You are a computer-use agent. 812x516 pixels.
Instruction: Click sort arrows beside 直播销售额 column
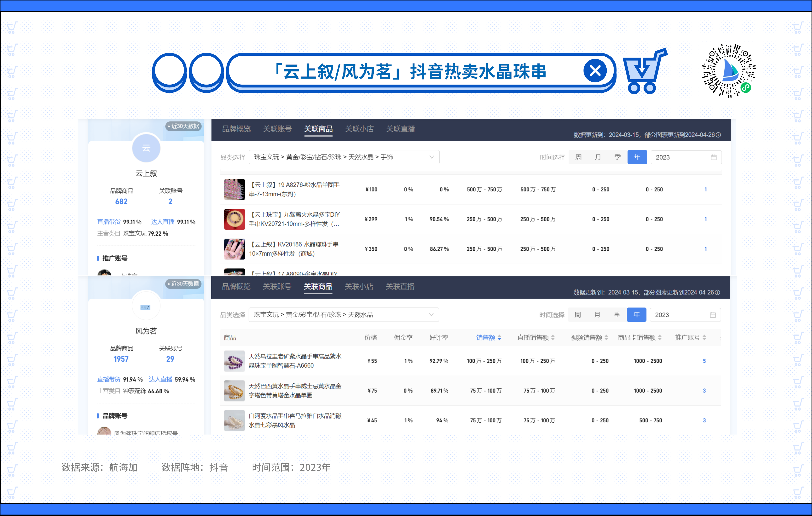[x=553, y=338]
